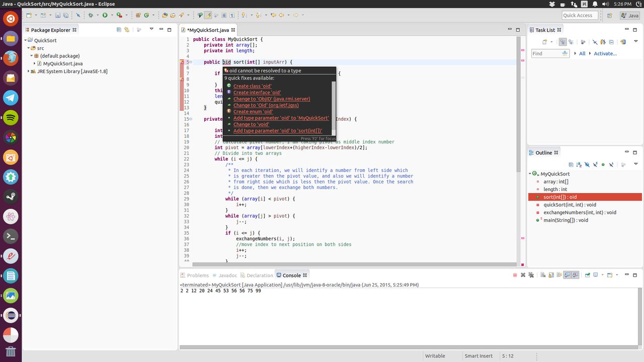Click the Debug bug icon in toolbar

click(91, 15)
